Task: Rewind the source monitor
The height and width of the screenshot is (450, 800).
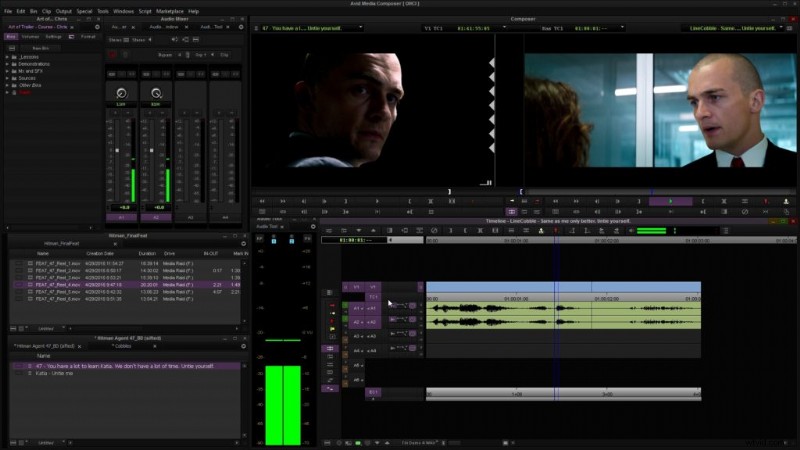Action: 262,201
